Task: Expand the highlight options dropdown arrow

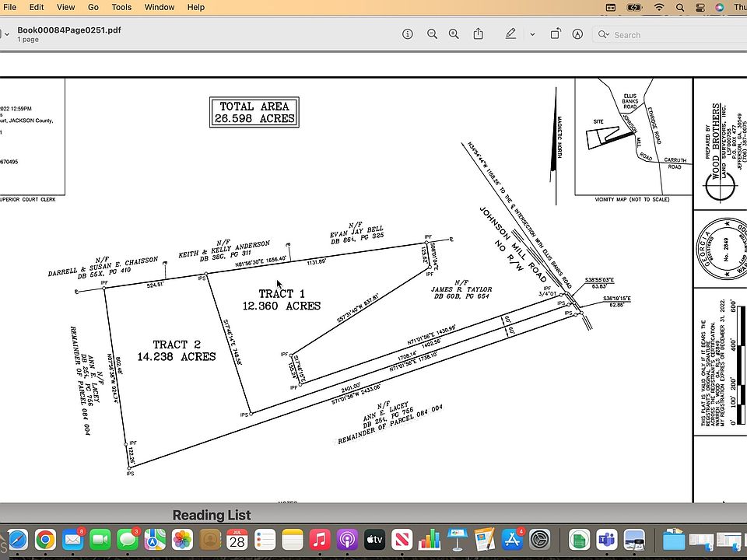Action: click(532, 34)
